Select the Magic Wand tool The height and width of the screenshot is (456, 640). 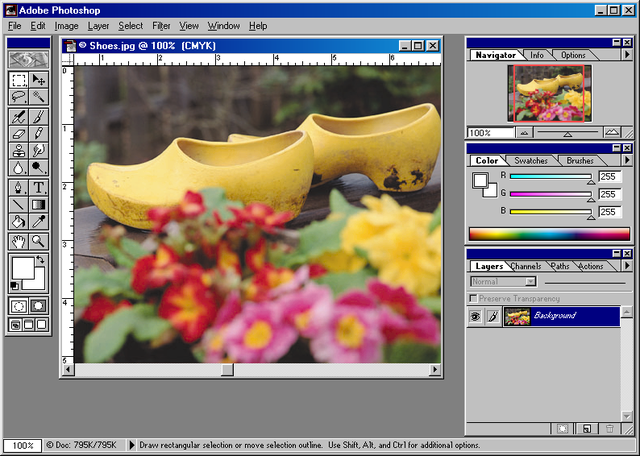pos(38,97)
